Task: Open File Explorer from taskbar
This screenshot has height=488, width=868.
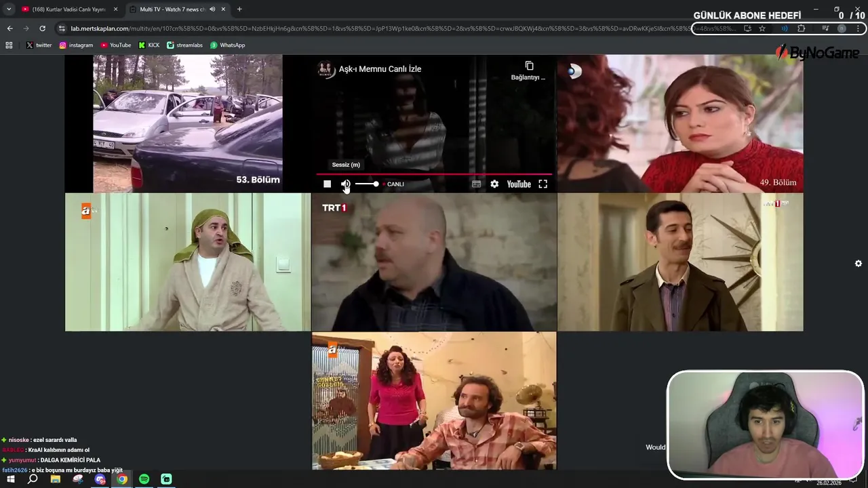Action: 56,479
